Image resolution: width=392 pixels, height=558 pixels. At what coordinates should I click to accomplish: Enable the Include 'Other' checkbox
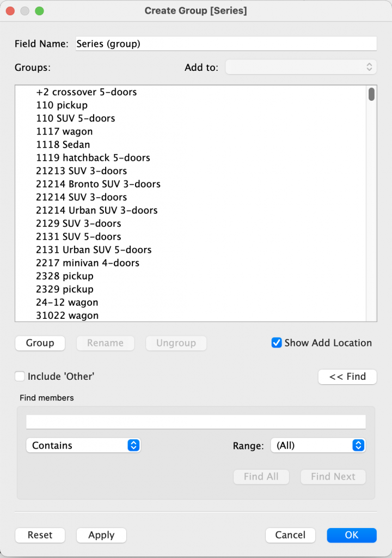(x=20, y=376)
